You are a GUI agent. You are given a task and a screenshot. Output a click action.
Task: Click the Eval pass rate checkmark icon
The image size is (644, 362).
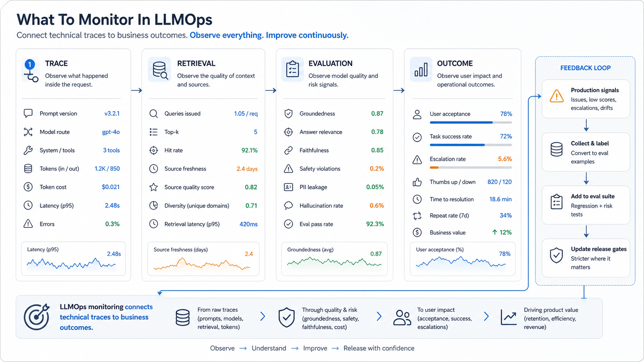(288, 224)
